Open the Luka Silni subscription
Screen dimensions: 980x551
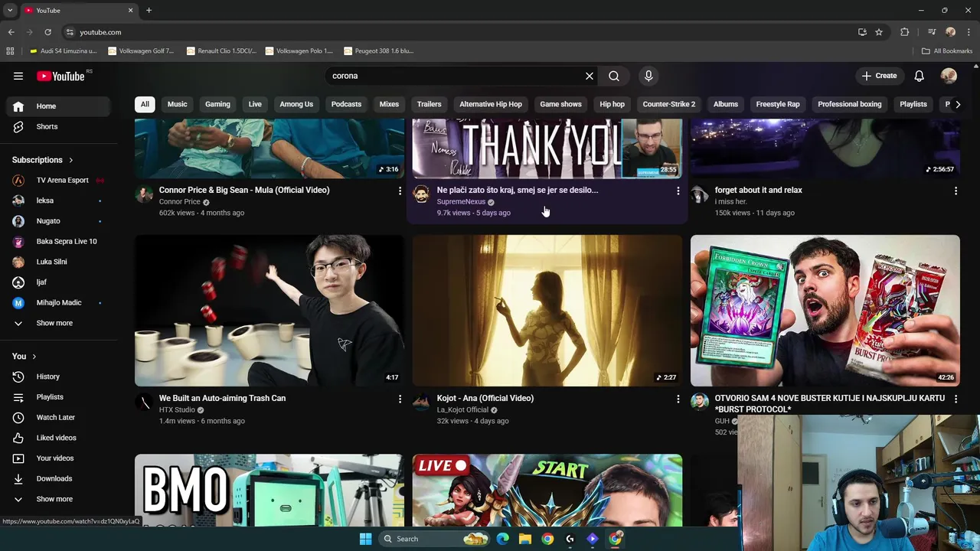point(59,262)
